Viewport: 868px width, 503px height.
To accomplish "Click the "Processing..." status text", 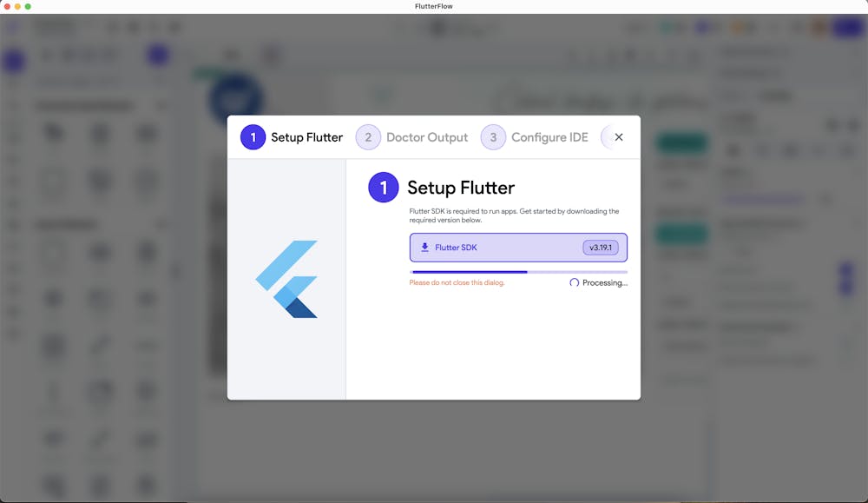I will (605, 282).
